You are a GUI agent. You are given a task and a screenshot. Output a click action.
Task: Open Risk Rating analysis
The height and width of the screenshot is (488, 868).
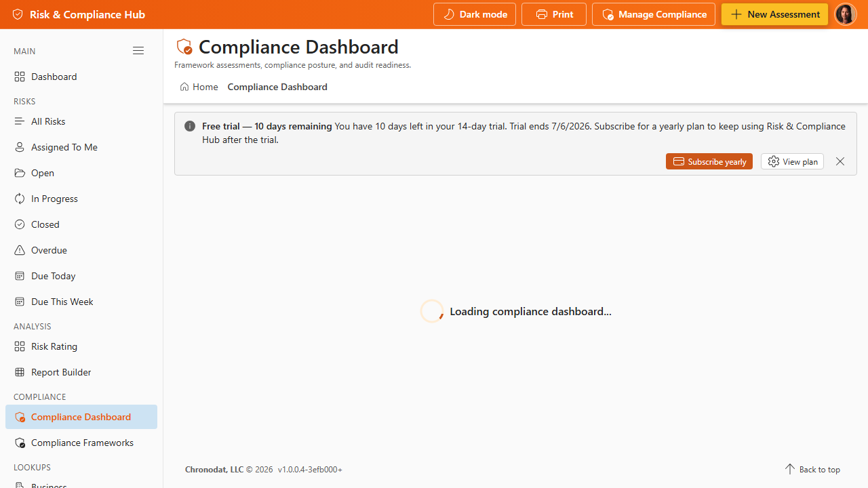pyautogui.click(x=81, y=346)
